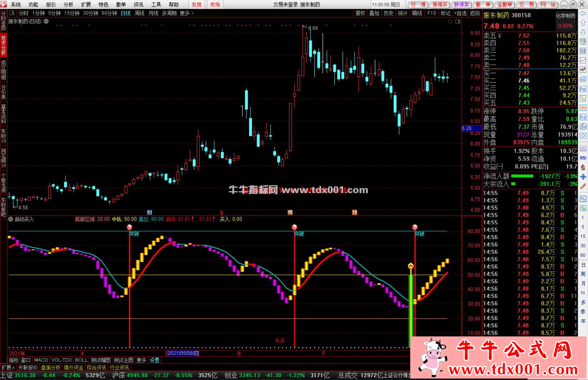Expand dropdown next to 振东制药(日线) title
Screen dimensions: 588x380
[x=46, y=21]
